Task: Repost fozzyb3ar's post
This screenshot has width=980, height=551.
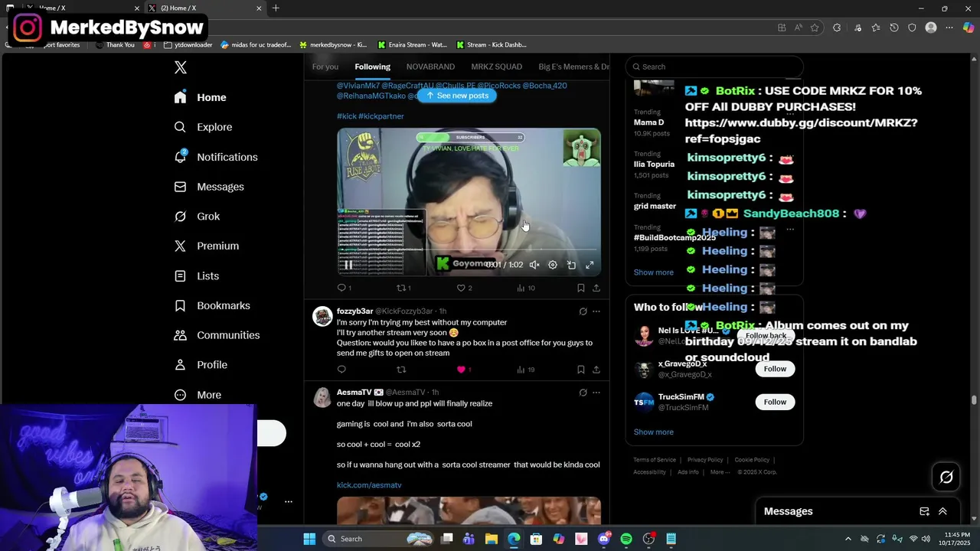Action: coord(401,370)
